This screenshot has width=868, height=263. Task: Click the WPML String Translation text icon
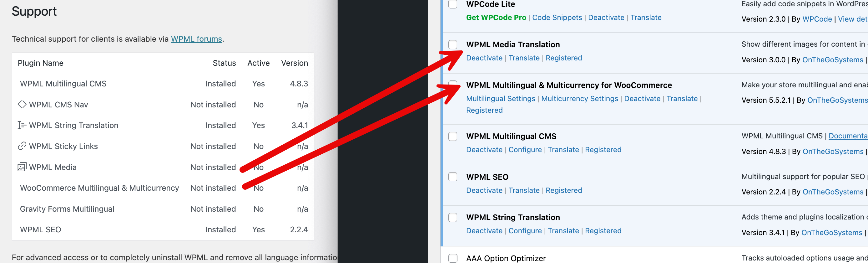pyautogui.click(x=22, y=125)
